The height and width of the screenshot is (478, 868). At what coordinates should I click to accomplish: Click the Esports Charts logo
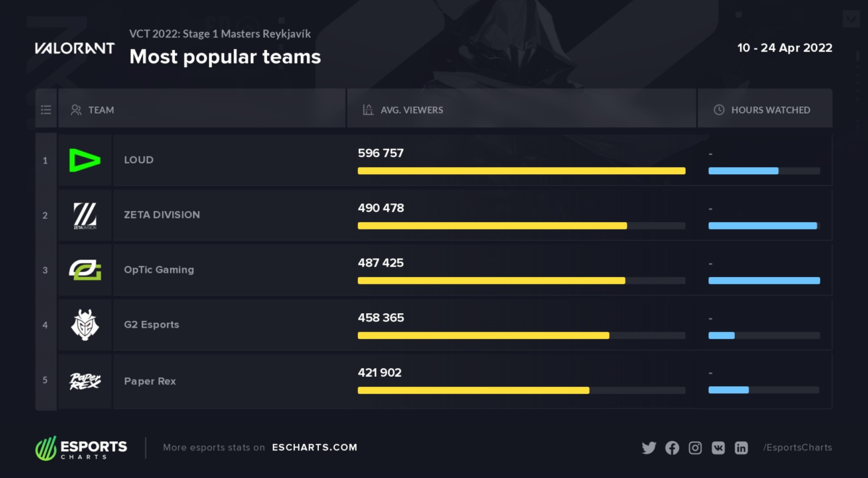[81, 449]
